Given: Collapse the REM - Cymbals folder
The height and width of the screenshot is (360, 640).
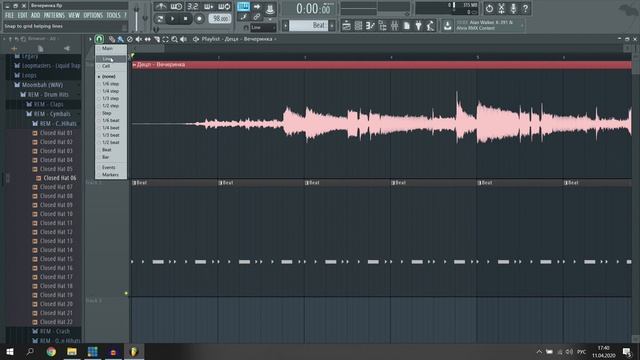Looking at the screenshot, I should click(x=52, y=114).
